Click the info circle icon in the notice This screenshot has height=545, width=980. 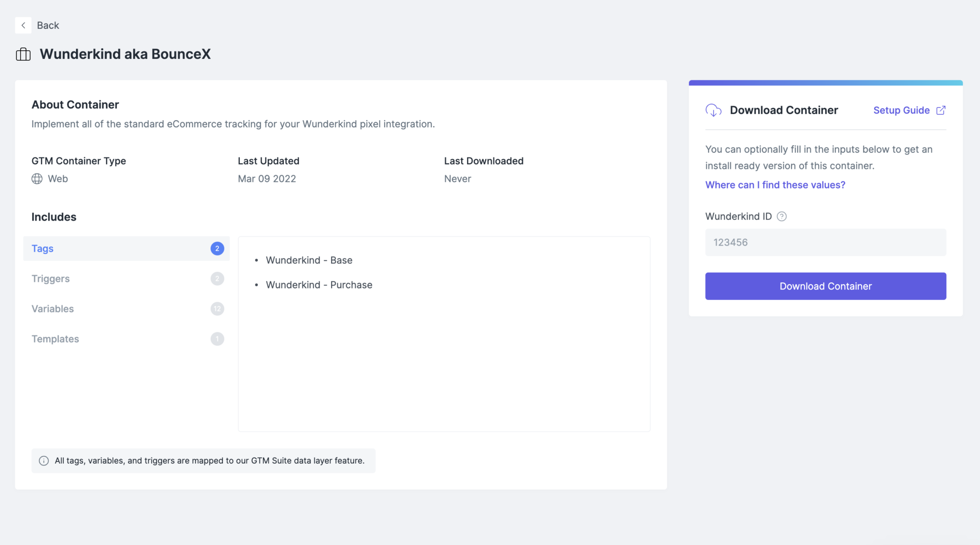tap(44, 461)
